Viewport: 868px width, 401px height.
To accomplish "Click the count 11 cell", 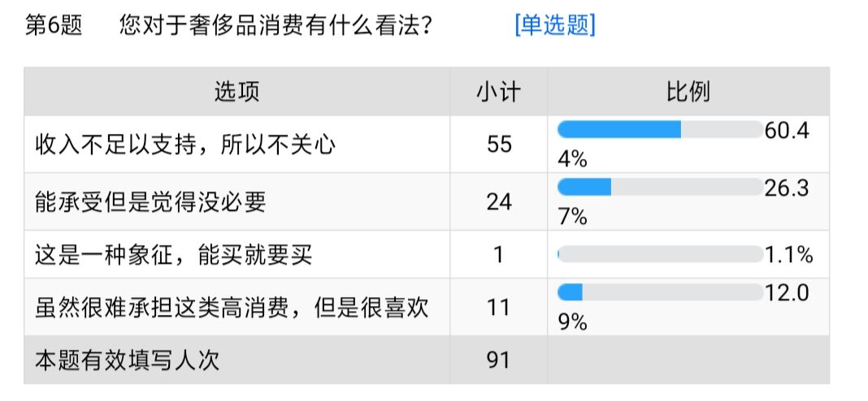I will [499, 308].
